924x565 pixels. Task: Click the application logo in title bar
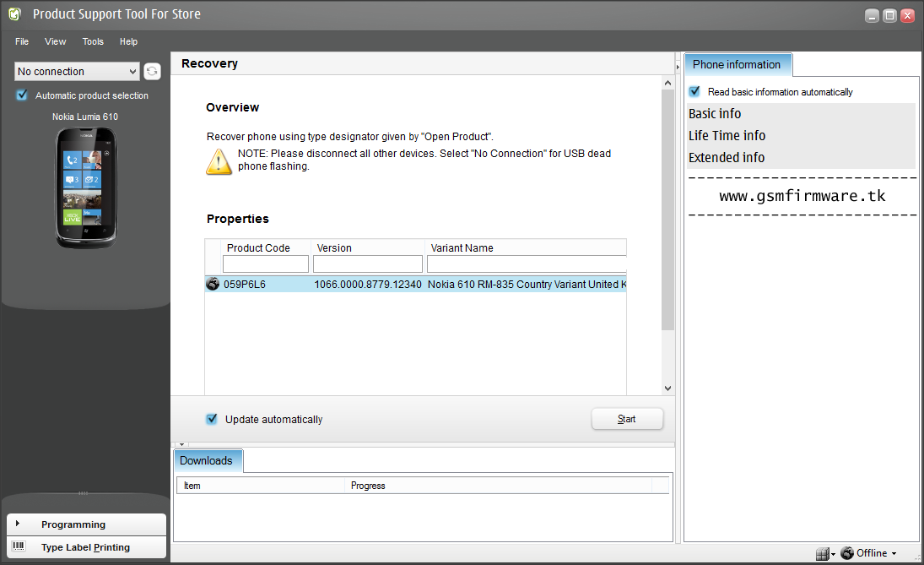click(14, 14)
